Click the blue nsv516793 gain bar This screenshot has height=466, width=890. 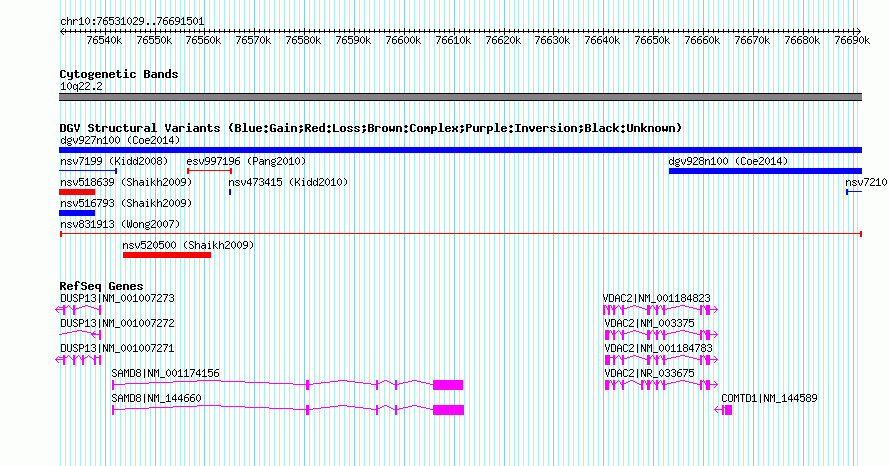pyautogui.click(x=77, y=213)
